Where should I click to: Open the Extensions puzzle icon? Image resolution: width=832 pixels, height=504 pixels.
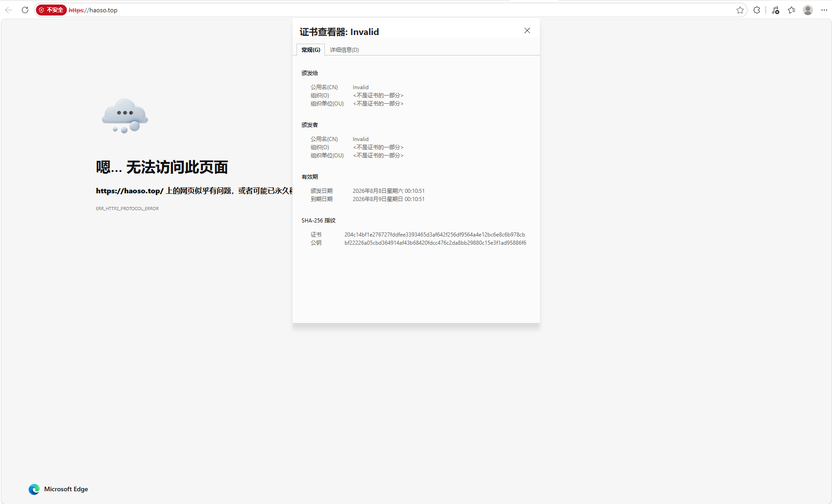pyautogui.click(x=757, y=10)
